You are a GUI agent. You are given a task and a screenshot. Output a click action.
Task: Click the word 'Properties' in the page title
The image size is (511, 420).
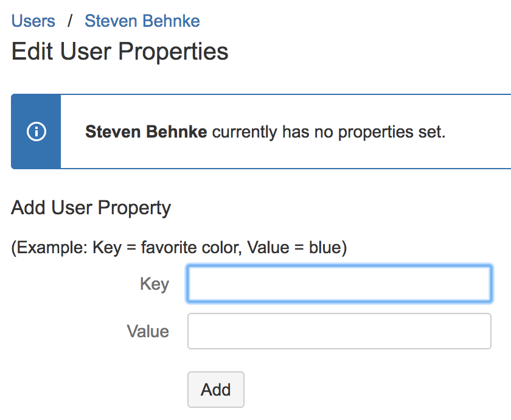173,52
